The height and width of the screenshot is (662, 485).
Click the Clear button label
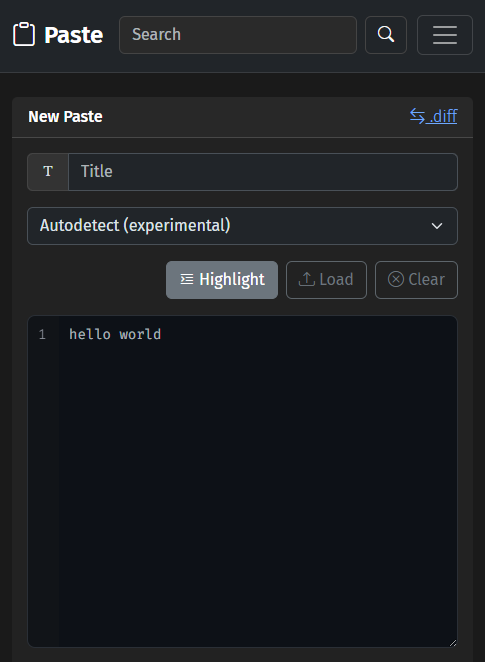pos(426,279)
